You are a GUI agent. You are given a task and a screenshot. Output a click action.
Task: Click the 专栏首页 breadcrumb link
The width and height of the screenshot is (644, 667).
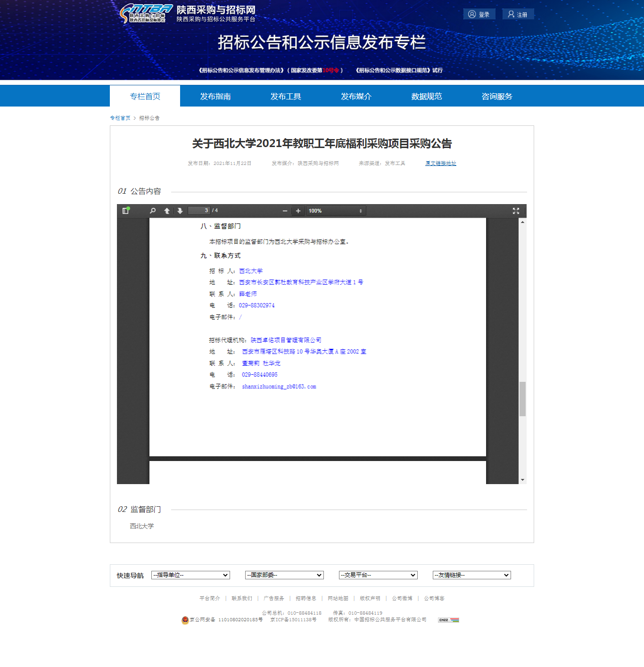(120, 118)
